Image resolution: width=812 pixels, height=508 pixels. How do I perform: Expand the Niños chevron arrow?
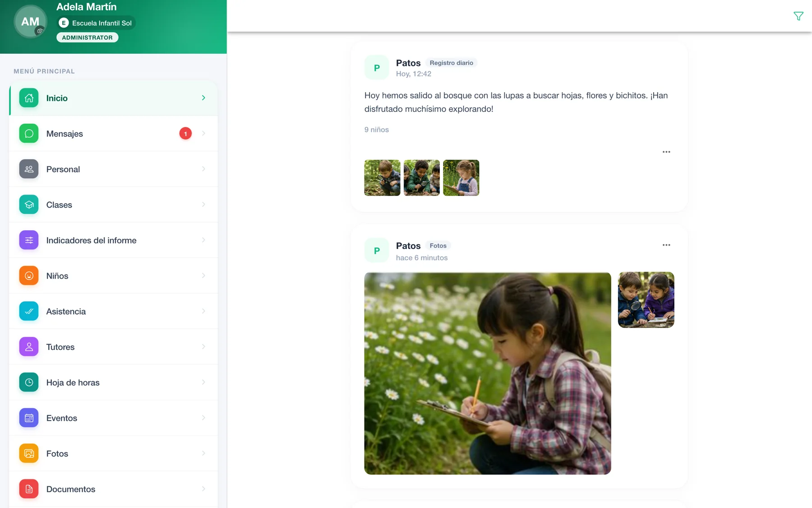coord(203,275)
